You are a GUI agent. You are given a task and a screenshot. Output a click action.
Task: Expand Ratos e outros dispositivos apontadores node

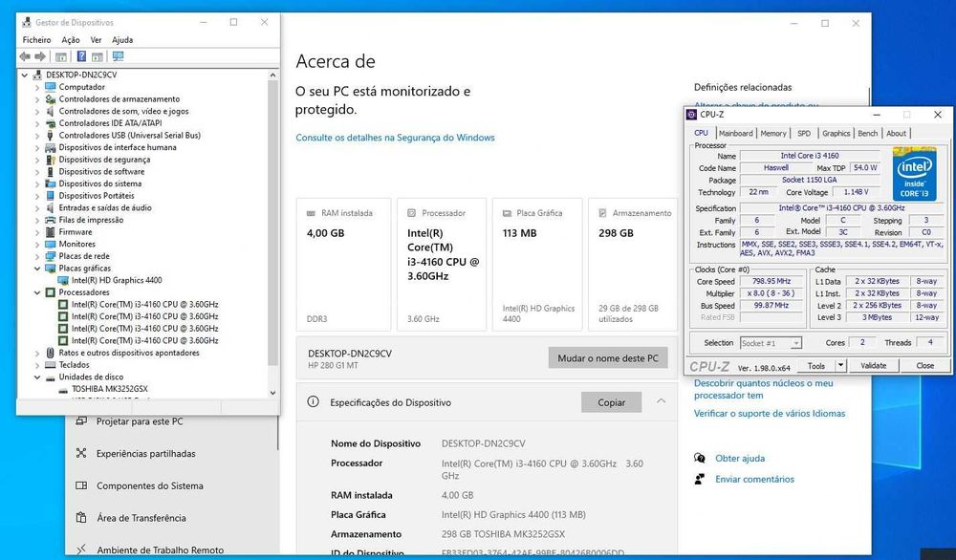(37, 353)
